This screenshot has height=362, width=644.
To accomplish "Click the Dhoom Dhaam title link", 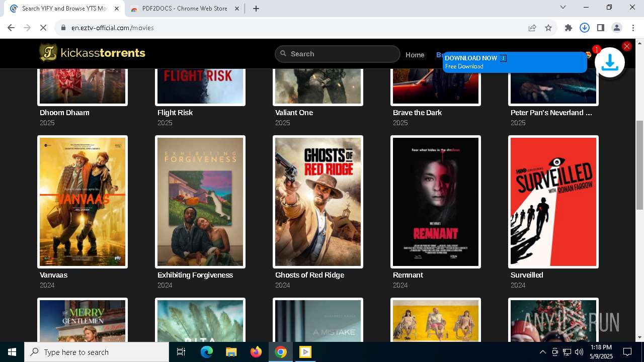I will (x=64, y=113).
